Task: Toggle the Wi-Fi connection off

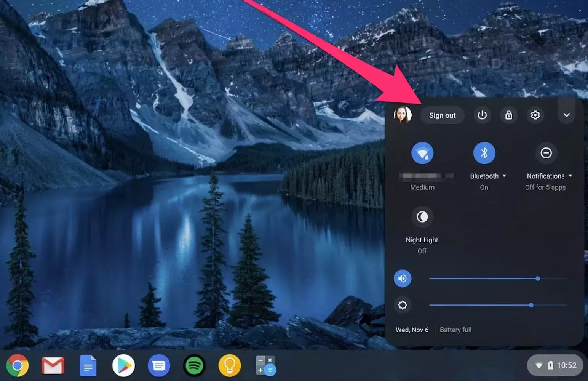Action: pyautogui.click(x=422, y=153)
